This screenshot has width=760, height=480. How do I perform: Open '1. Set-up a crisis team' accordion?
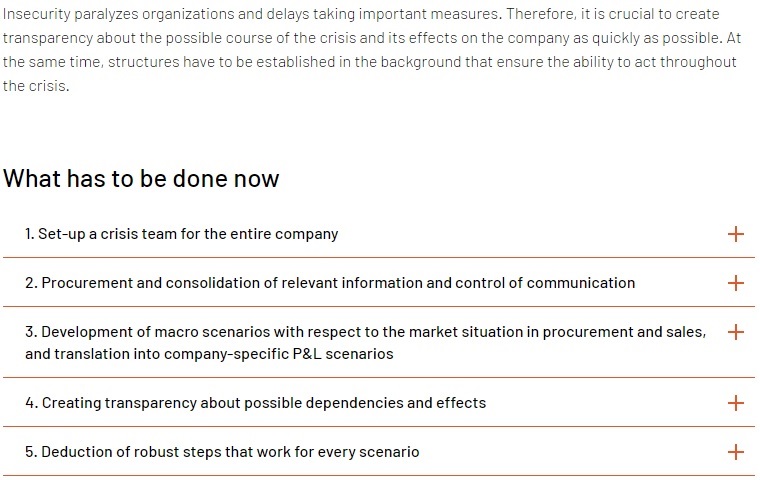(379, 234)
